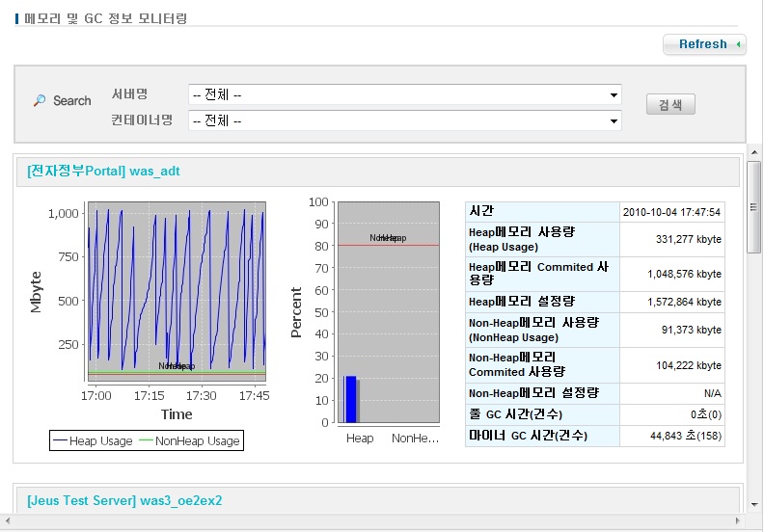Click the Refresh button
Image resolution: width=764 pixels, height=532 pixels.
[x=704, y=44]
